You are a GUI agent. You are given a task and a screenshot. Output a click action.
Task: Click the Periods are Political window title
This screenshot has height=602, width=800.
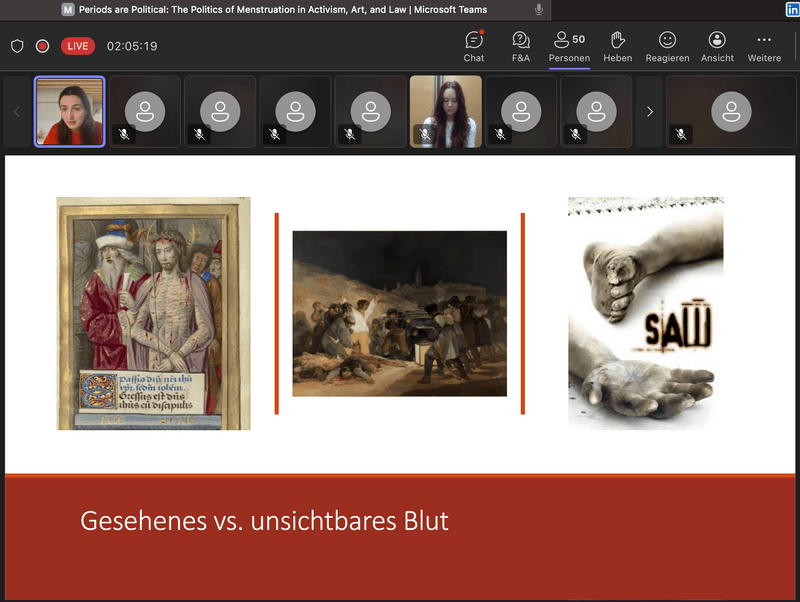pyautogui.click(x=282, y=9)
